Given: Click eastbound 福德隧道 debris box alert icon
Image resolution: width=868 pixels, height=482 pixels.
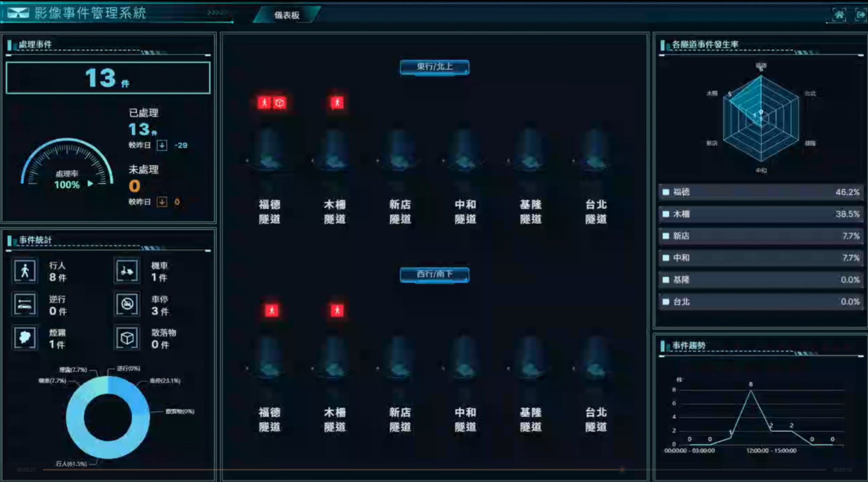Looking at the screenshot, I should [279, 103].
